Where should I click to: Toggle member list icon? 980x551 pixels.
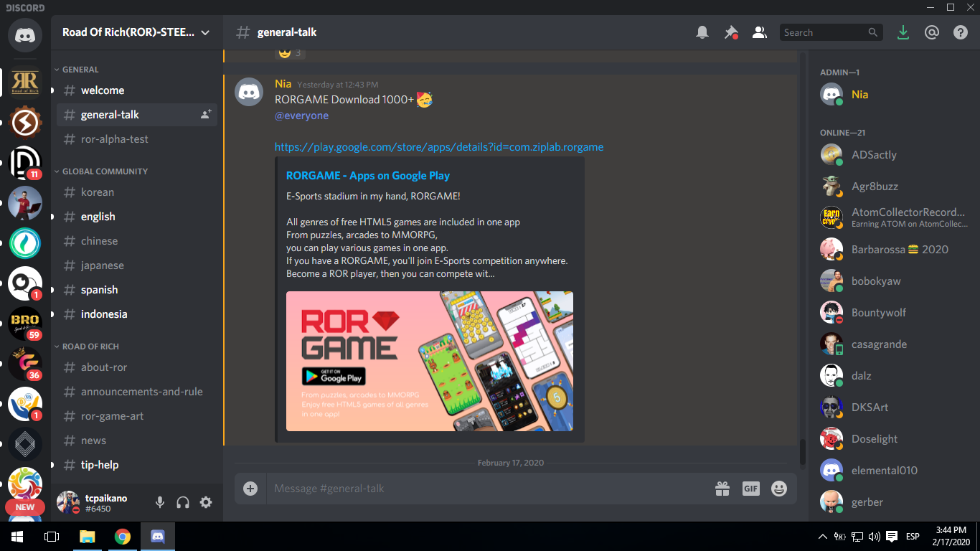click(759, 32)
